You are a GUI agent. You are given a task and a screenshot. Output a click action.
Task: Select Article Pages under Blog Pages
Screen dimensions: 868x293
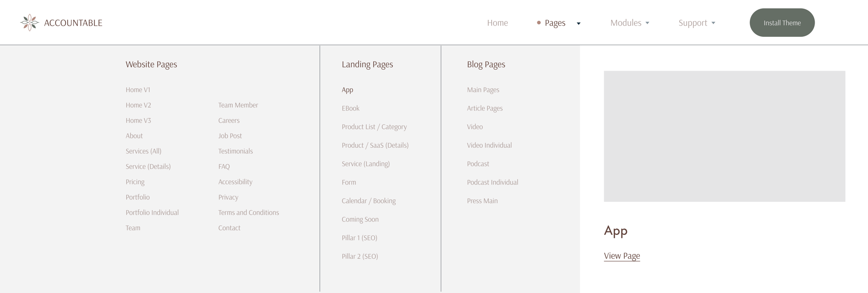(484, 108)
